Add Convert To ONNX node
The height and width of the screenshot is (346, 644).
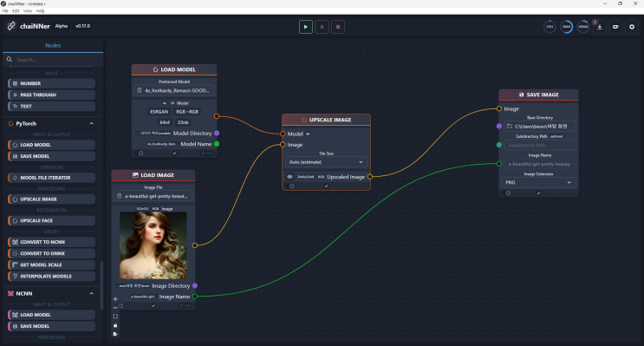pyautogui.click(x=51, y=253)
